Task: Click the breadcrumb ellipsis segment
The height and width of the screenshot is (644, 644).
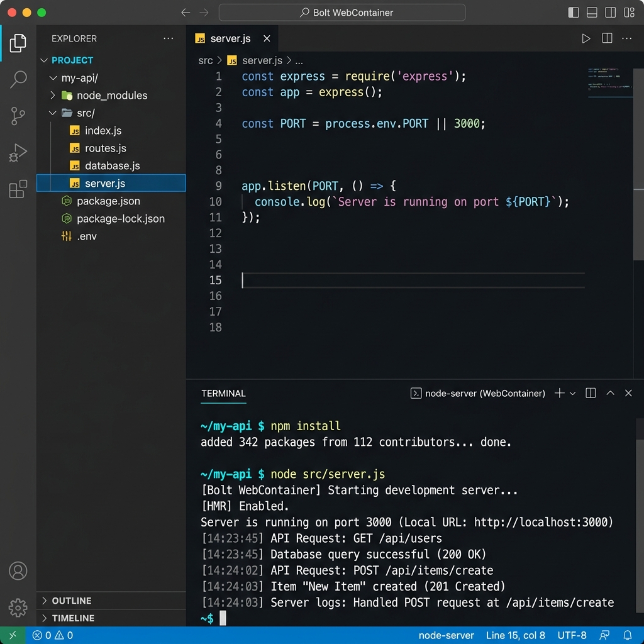Action: point(299,61)
